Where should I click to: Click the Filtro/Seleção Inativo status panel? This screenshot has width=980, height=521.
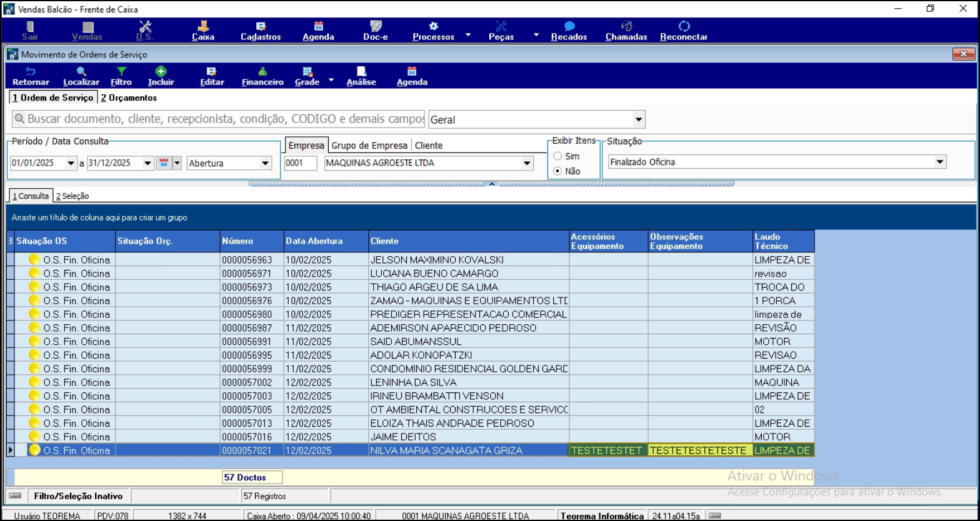(x=79, y=495)
